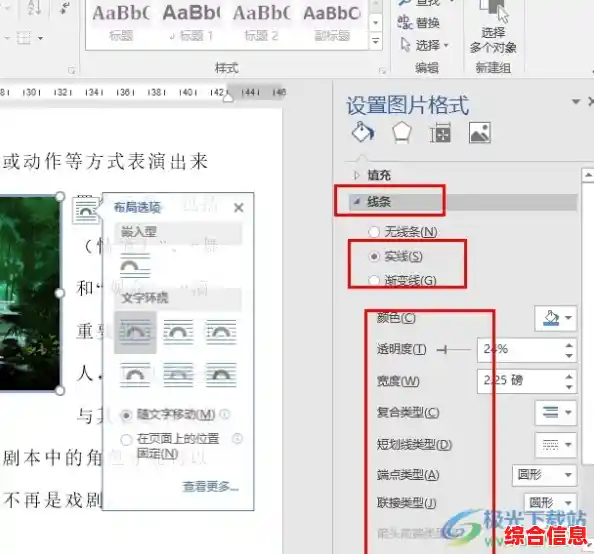Expand the styles gallery with the more arrow
Viewport: 594px width, 554px height.
pos(375,41)
